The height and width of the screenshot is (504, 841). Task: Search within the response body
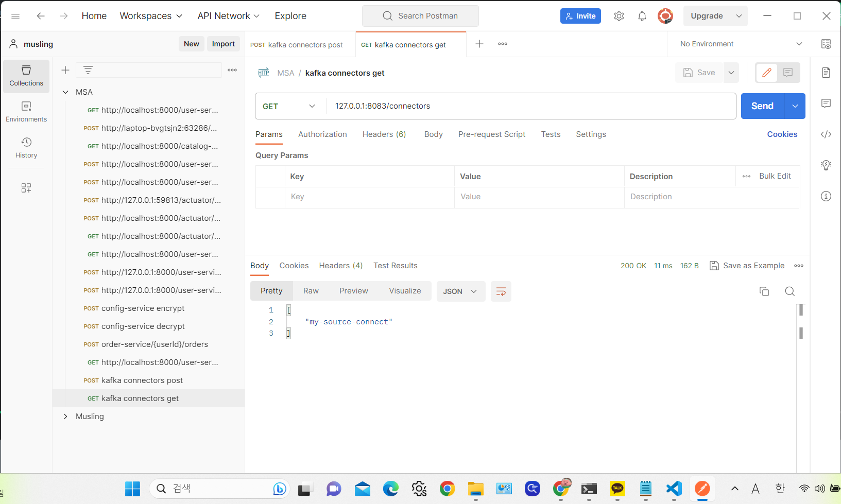[x=789, y=291]
